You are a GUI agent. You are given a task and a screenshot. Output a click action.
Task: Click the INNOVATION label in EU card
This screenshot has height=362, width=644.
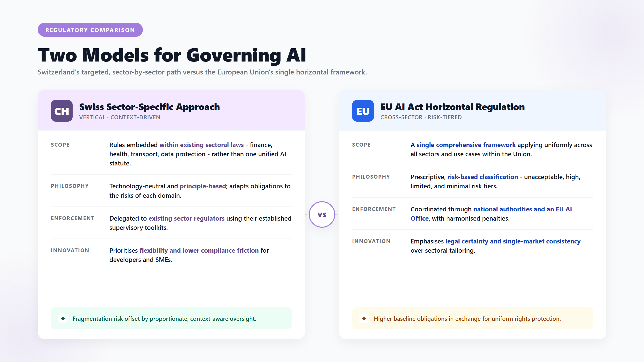click(x=371, y=241)
